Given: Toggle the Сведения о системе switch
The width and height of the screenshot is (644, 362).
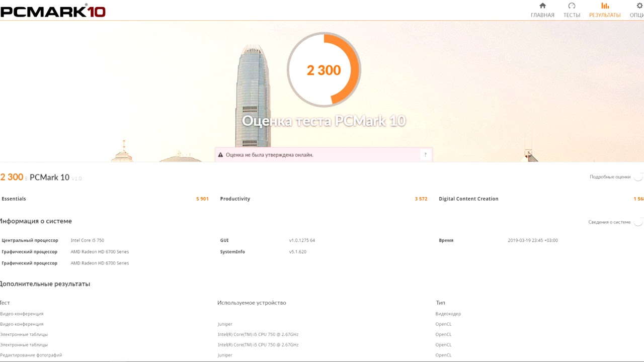Looking at the screenshot, I should pyautogui.click(x=638, y=222).
